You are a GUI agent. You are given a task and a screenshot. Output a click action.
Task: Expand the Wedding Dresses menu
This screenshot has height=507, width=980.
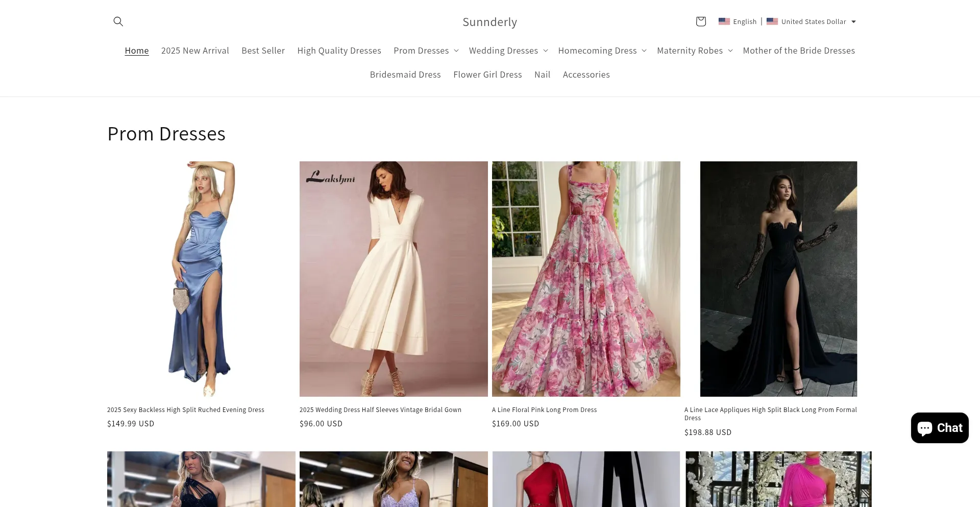pos(508,51)
